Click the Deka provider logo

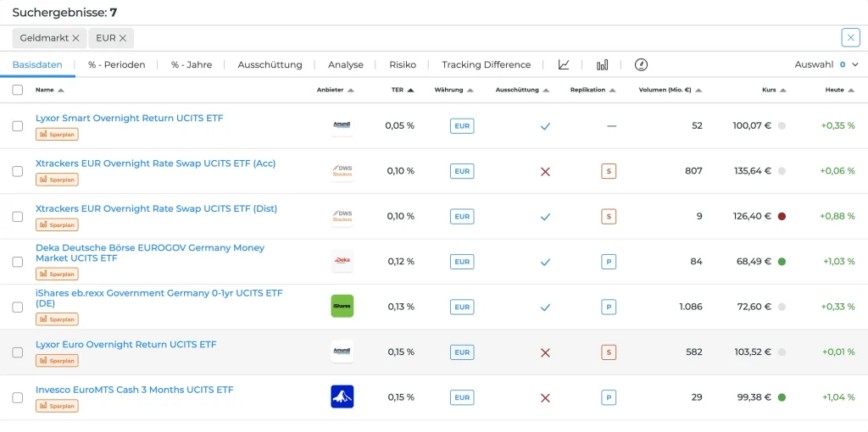pos(342,261)
